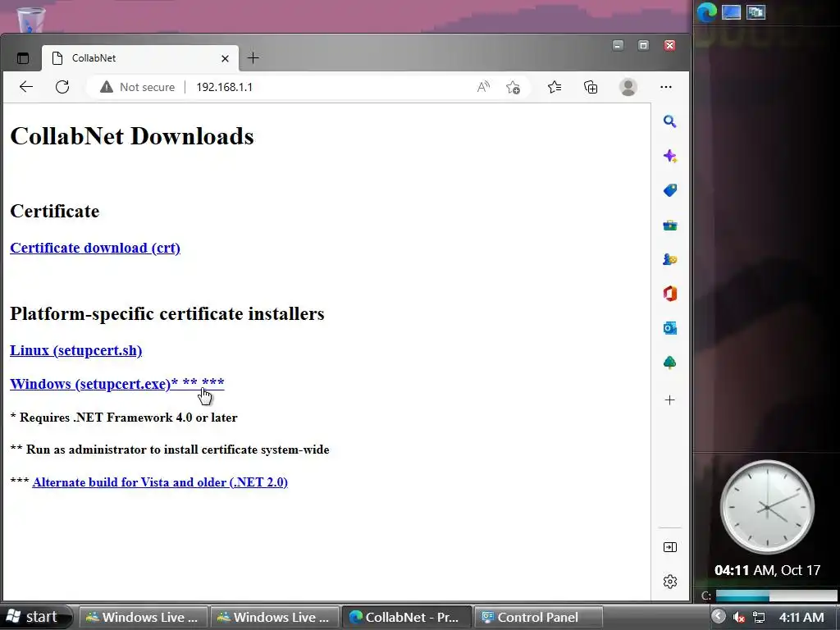Maximize the Edge browser window
This screenshot has height=630, width=840.
(x=643, y=46)
